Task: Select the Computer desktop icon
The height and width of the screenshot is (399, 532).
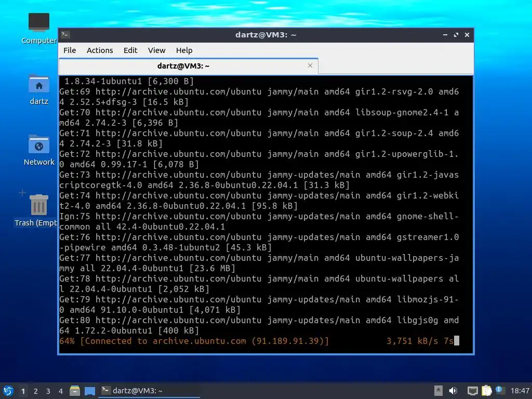Action: [x=39, y=29]
